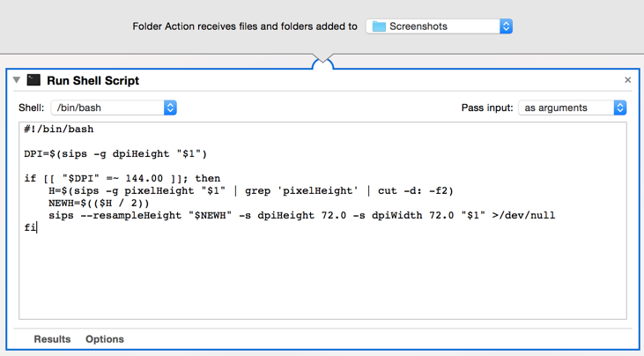Open the Pass input dropdown
Screen dimensions: 644x356
[572, 108]
